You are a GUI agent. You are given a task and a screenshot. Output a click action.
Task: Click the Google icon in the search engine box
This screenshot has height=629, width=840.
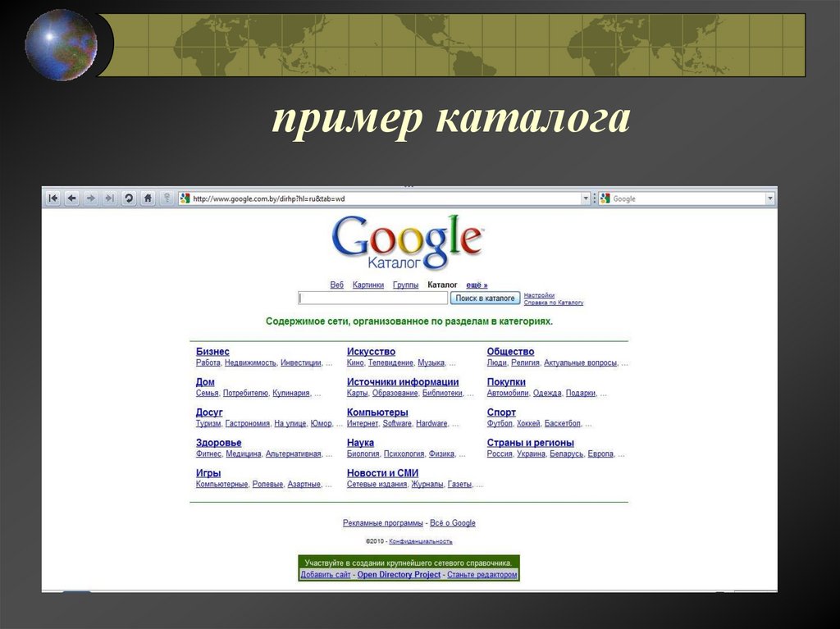tap(605, 198)
